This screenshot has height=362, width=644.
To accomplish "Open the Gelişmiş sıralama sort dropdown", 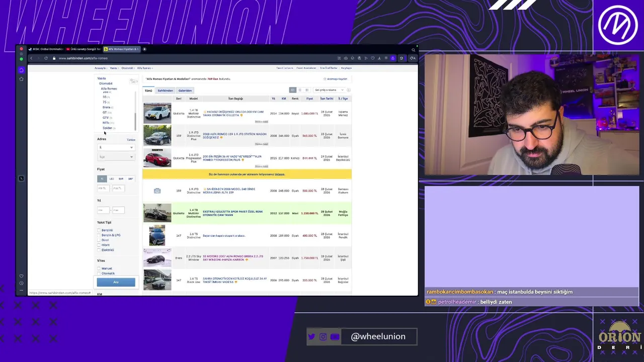I will tap(329, 90).
